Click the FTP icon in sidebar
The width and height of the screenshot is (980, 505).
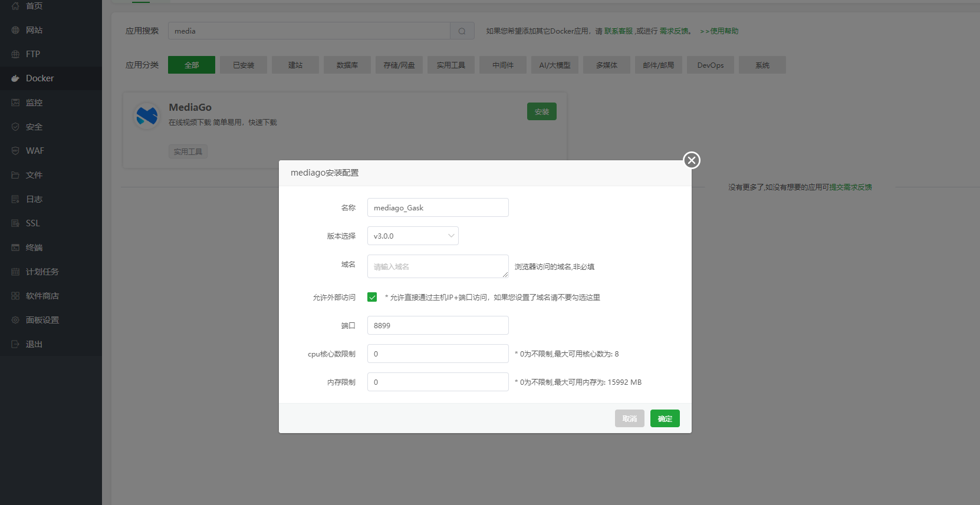point(15,54)
